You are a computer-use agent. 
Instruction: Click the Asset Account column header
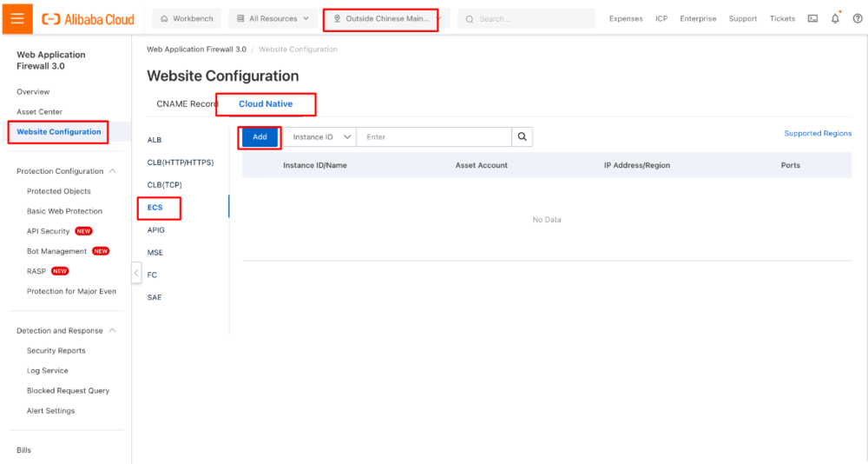pyautogui.click(x=481, y=165)
